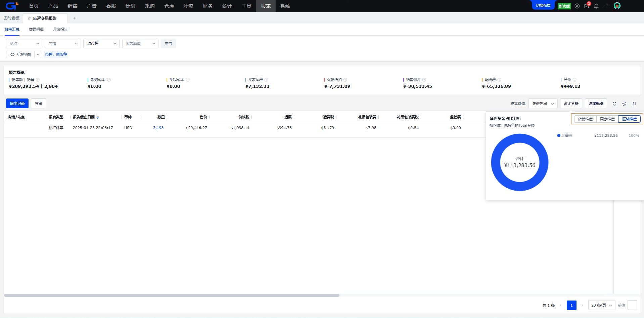Click help icon next to 销售额 | 销量
644x318 pixels.
38,80
